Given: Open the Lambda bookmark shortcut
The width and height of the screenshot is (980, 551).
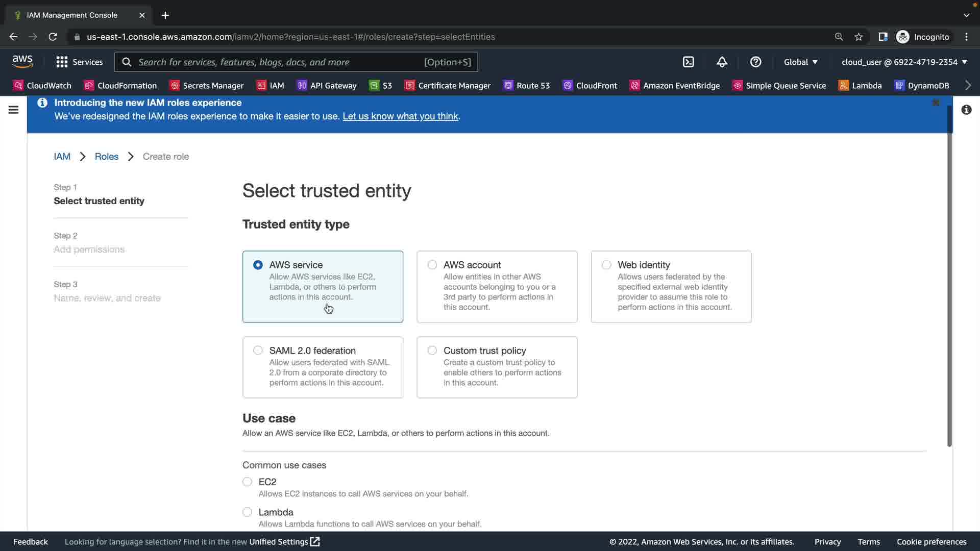Looking at the screenshot, I should pos(861,86).
